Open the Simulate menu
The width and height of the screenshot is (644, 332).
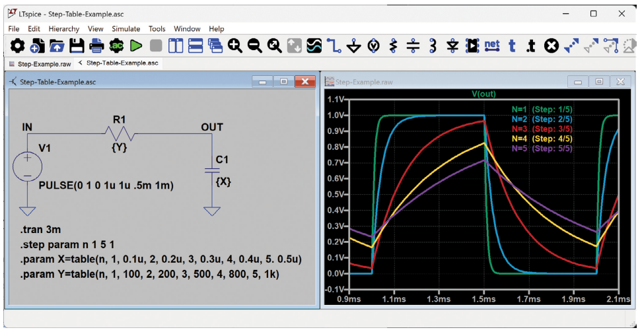click(x=126, y=29)
